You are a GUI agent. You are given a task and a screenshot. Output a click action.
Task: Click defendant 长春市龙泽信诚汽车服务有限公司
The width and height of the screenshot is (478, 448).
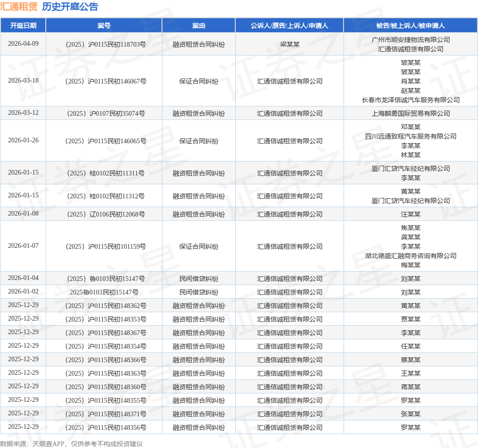[x=411, y=100]
